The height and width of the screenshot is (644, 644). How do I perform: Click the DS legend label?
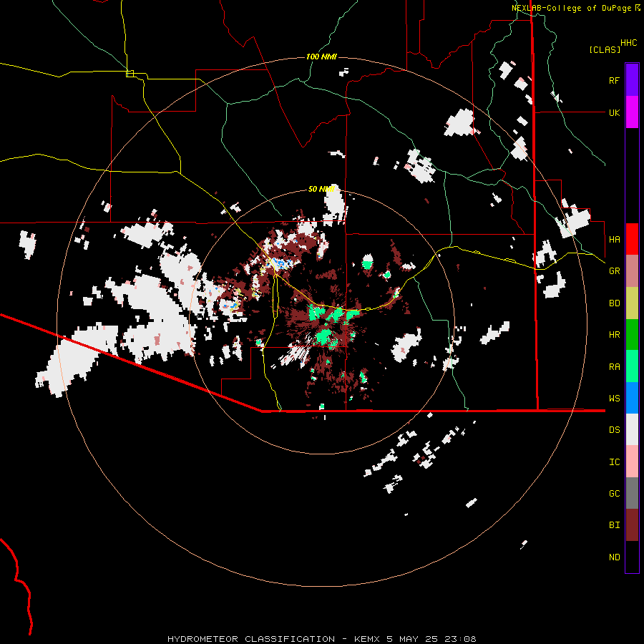614,429
